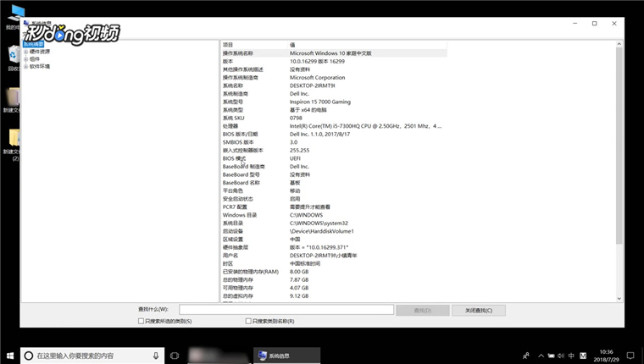This screenshot has width=644, height=364.
Task: Expand the 硬件资源 tree node
Action: 25,52
